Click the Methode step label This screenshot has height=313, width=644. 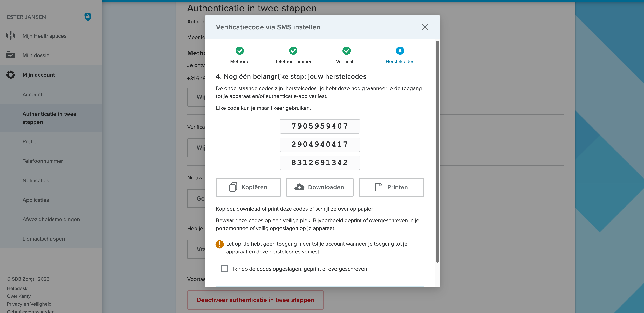(239, 61)
